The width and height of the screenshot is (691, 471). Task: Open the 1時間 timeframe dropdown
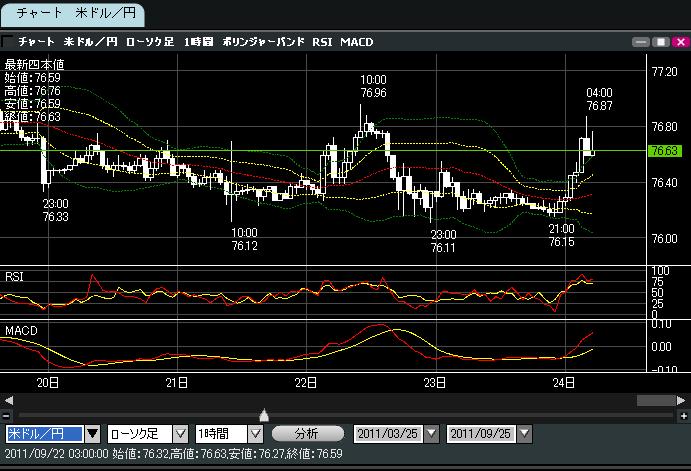tap(254, 434)
